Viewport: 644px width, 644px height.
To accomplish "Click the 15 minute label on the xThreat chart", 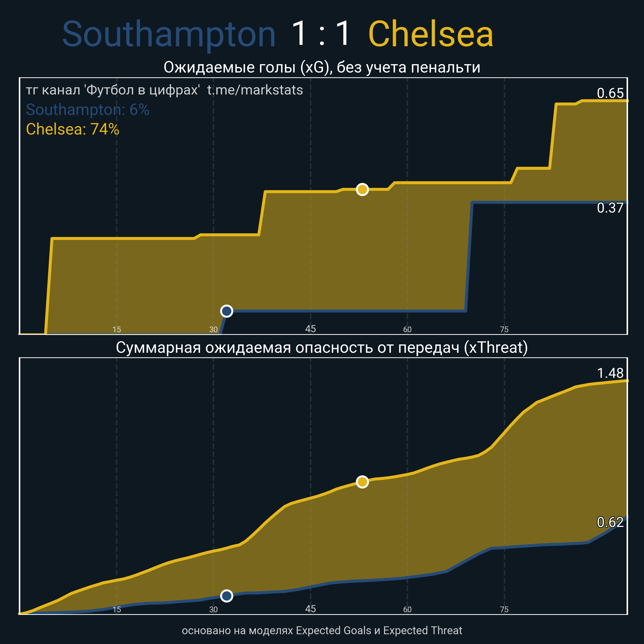I will click(117, 610).
